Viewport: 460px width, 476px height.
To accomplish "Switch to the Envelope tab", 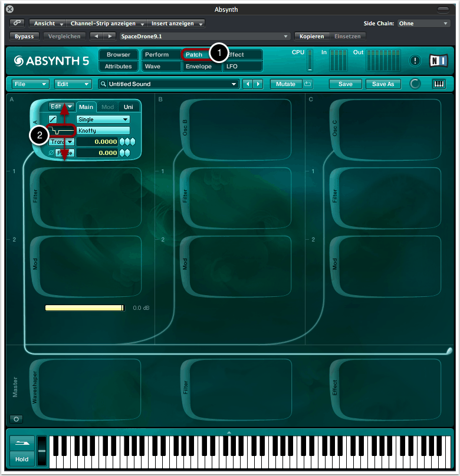I will tap(202, 66).
